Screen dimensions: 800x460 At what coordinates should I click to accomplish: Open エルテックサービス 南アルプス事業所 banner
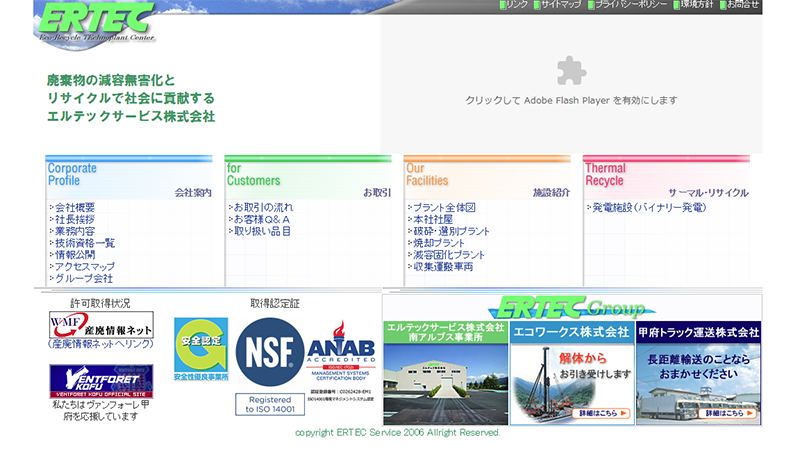[x=445, y=373]
